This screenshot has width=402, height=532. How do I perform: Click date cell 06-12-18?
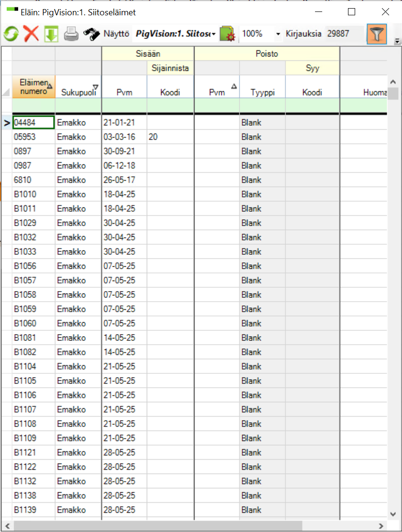124,165
